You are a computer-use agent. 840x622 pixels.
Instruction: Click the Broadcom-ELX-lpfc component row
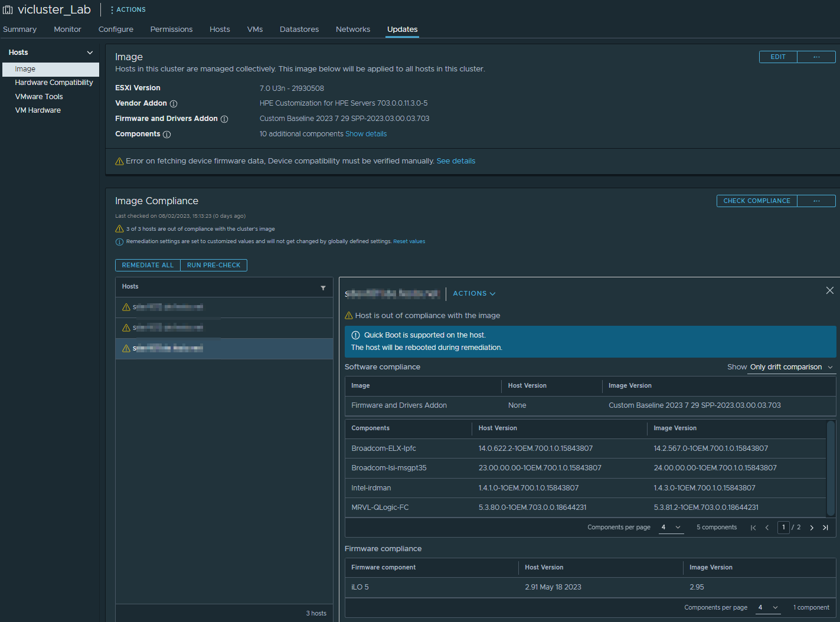point(586,449)
